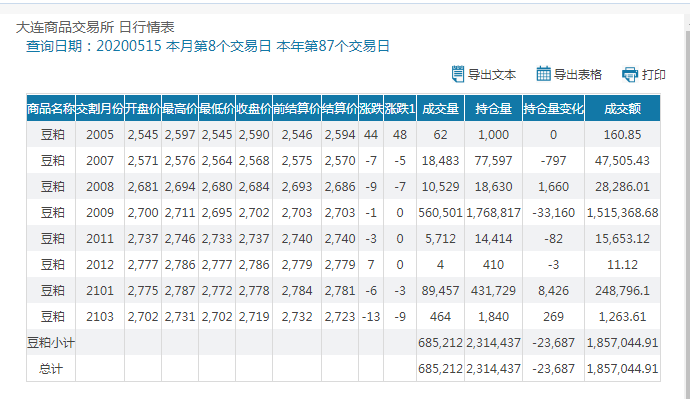Click the 结算价 column header
Image resolution: width=690 pixels, height=399 pixels.
point(340,108)
